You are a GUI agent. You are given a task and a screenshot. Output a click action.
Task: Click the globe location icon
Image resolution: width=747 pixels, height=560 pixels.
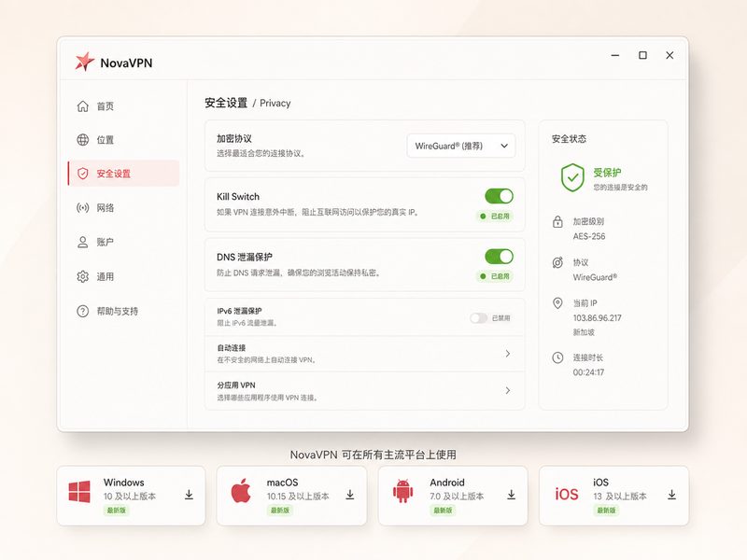pyautogui.click(x=83, y=139)
